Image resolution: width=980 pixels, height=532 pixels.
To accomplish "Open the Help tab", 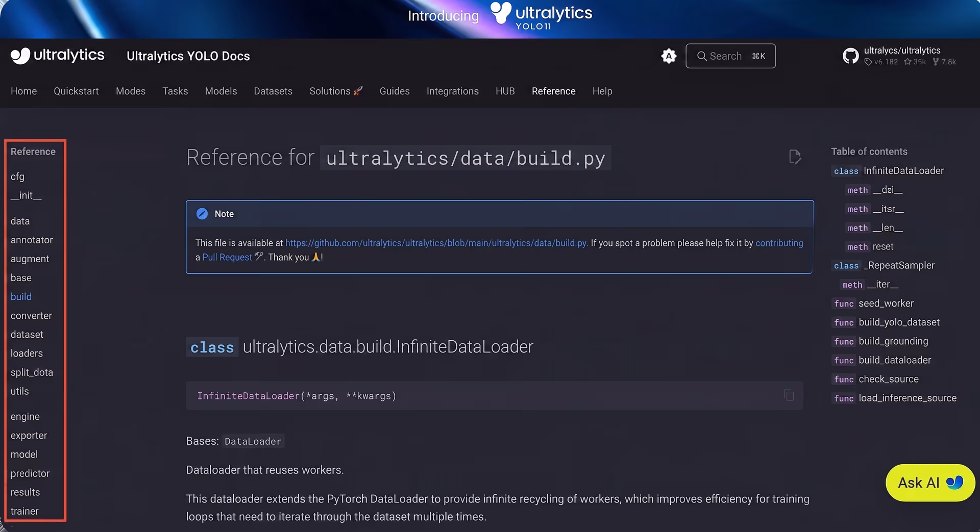I will [602, 91].
